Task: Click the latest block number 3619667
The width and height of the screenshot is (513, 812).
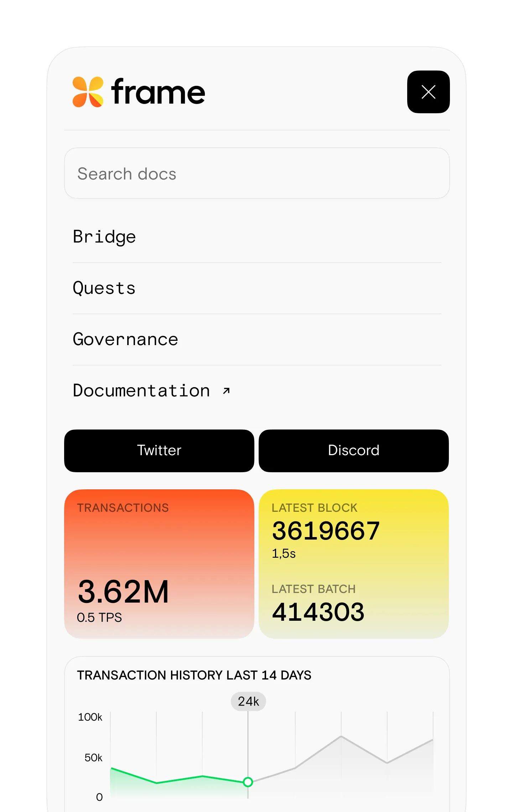Action: pyautogui.click(x=326, y=531)
